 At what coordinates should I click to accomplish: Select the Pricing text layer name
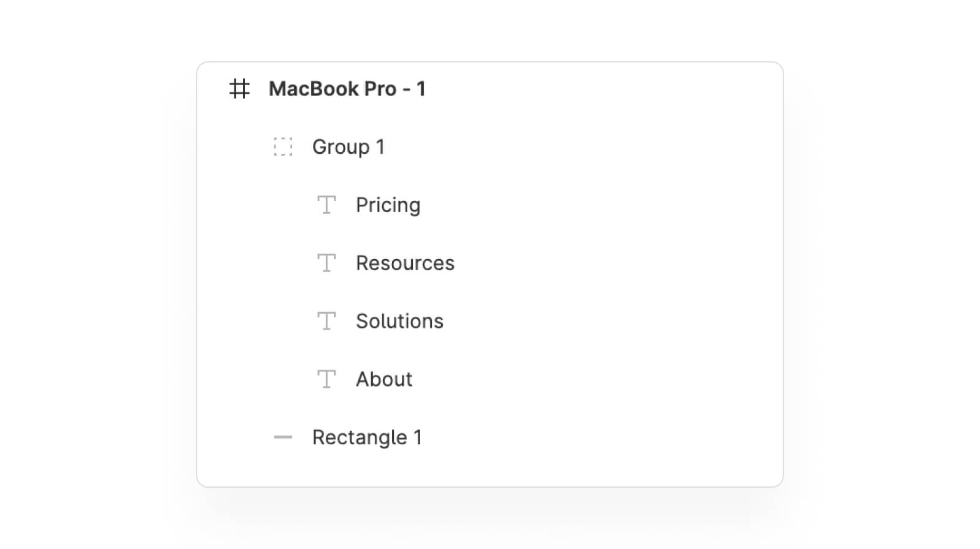(x=388, y=205)
